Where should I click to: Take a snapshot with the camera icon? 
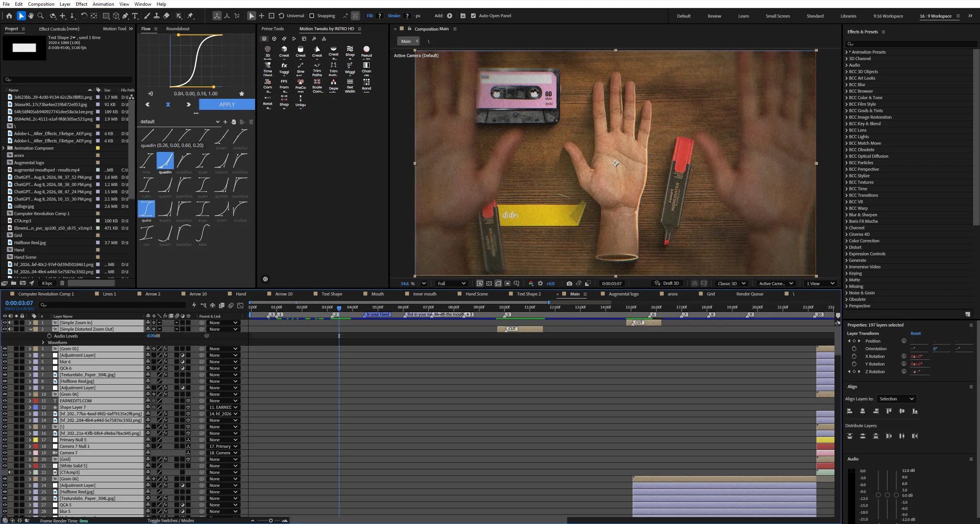click(569, 284)
